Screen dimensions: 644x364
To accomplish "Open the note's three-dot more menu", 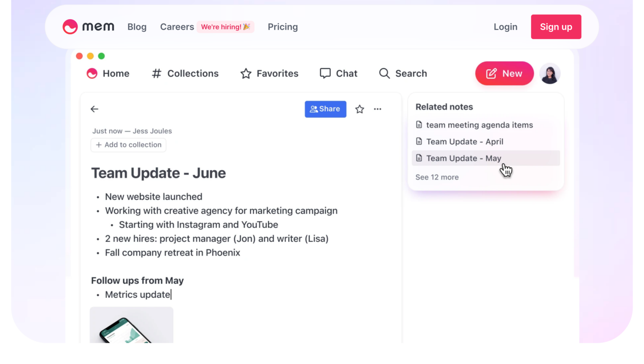I will 377,109.
